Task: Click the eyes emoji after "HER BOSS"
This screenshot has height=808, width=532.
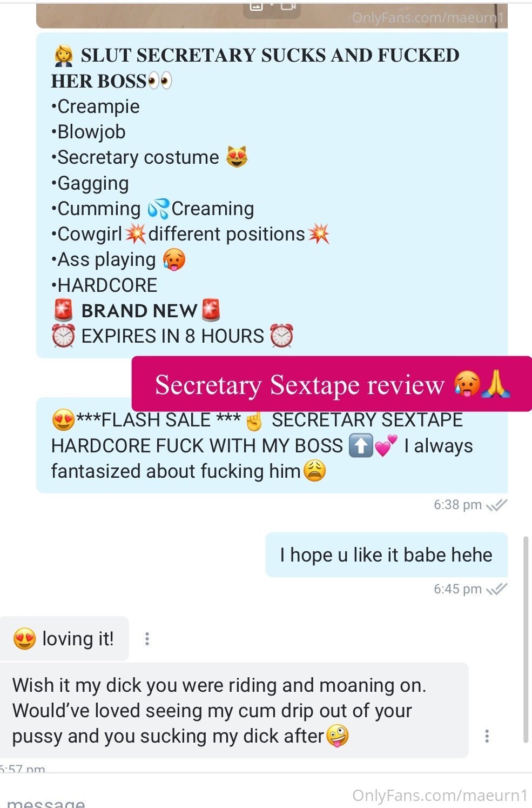Action: pyautogui.click(x=160, y=81)
